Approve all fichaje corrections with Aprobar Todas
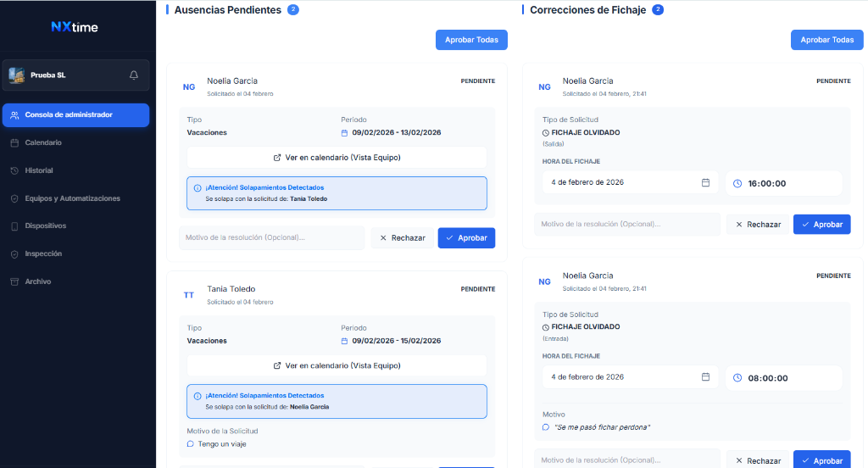This screenshot has height=468, width=868. (827, 40)
